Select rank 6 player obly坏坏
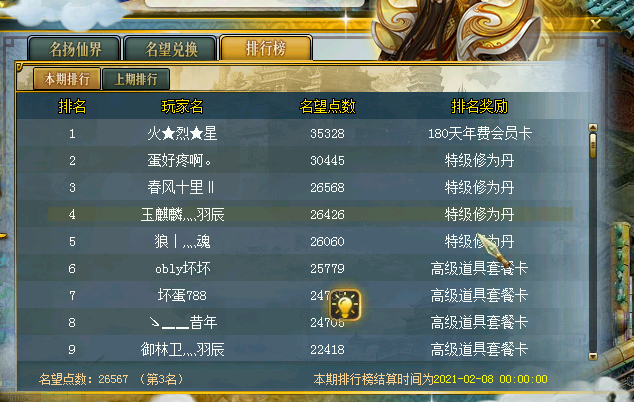 click(183, 269)
